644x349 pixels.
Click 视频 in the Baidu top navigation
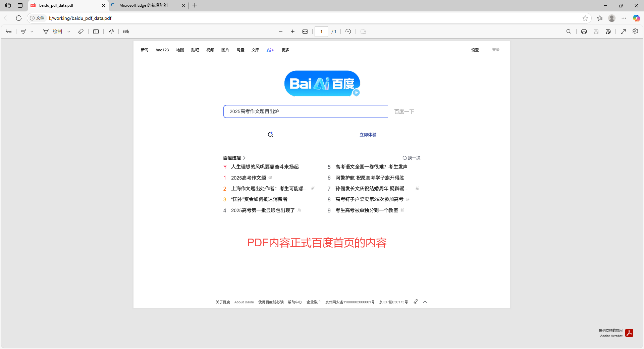coord(210,50)
